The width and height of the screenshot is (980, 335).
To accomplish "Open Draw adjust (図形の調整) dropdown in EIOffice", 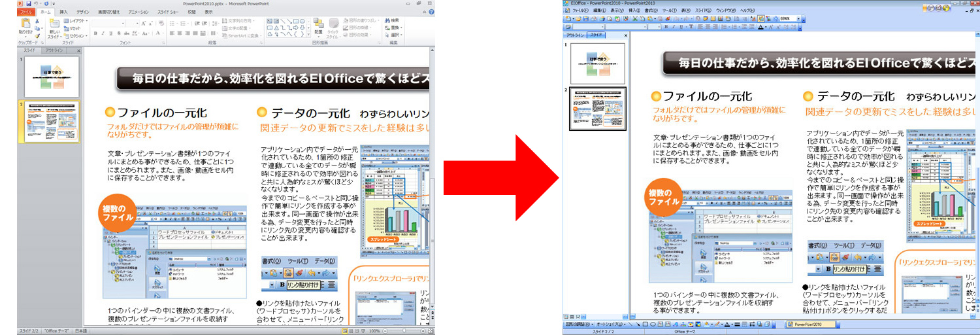I will pos(580,324).
